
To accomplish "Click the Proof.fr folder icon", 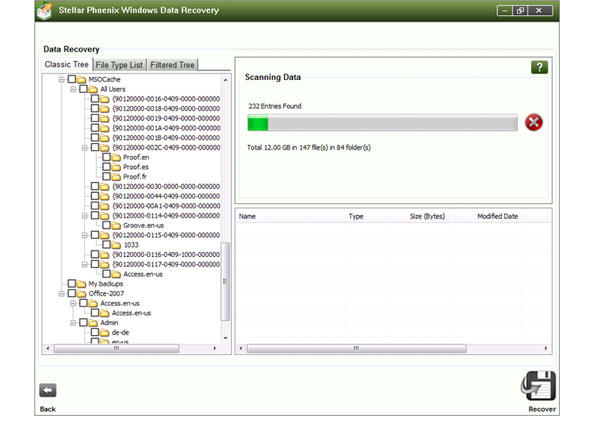I will coord(116,177).
